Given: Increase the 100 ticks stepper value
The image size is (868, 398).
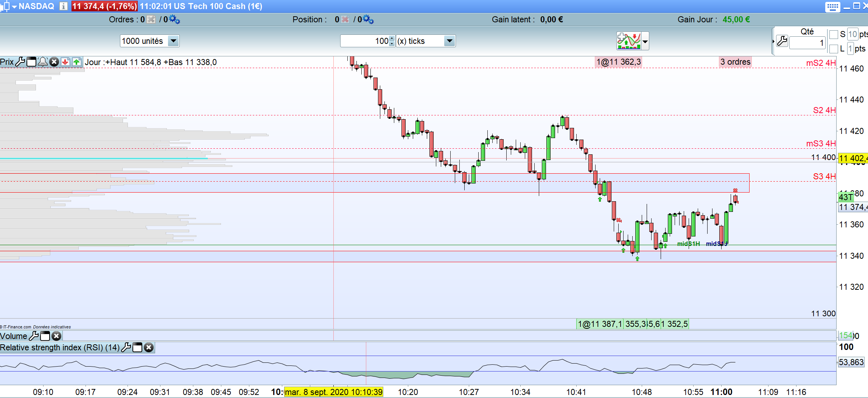Looking at the screenshot, I should point(392,38).
